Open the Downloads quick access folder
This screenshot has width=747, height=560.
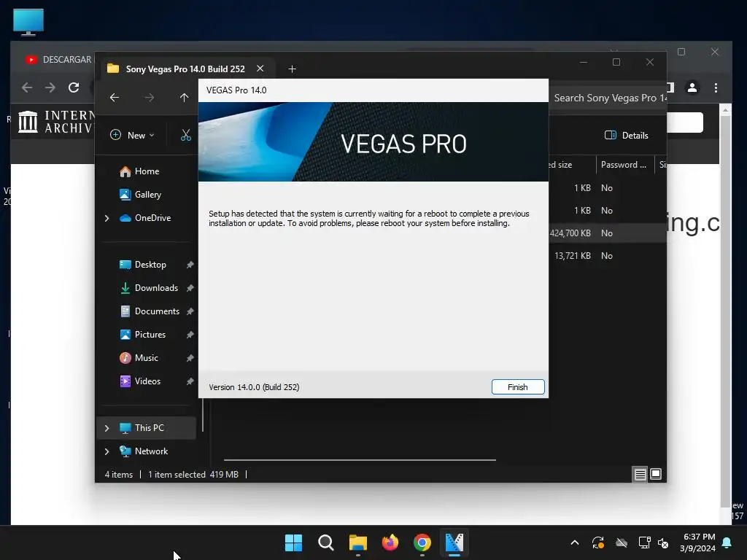coord(156,288)
